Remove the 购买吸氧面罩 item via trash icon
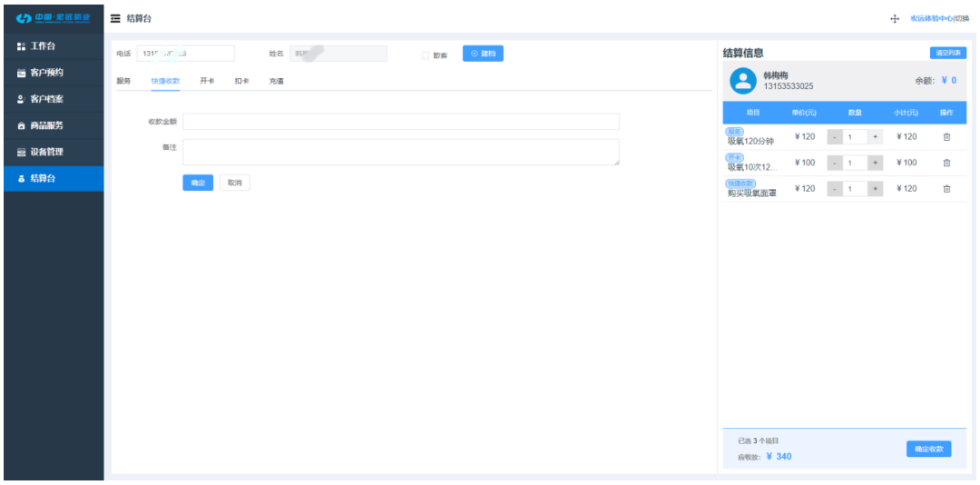The height and width of the screenshot is (485, 980). point(946,189)
